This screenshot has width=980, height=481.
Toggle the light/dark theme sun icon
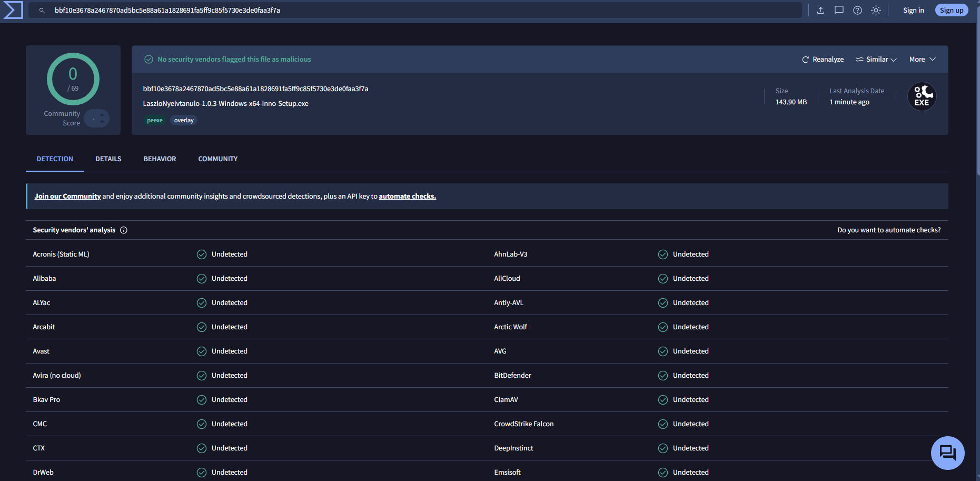tap(876, 10)
